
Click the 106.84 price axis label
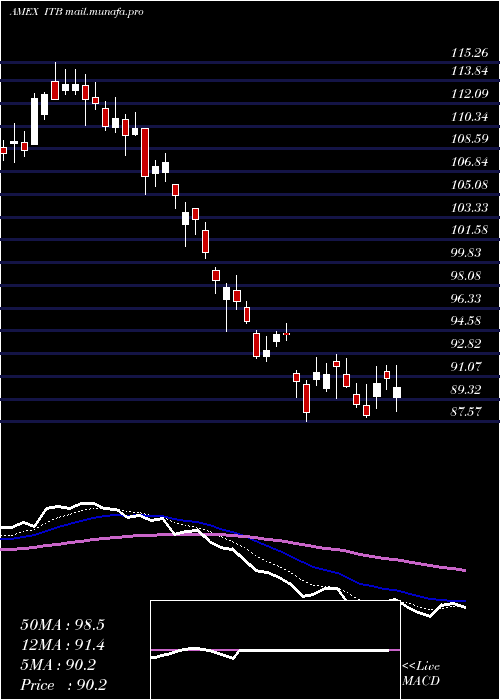pyautogui.click(x=469, y=162)
